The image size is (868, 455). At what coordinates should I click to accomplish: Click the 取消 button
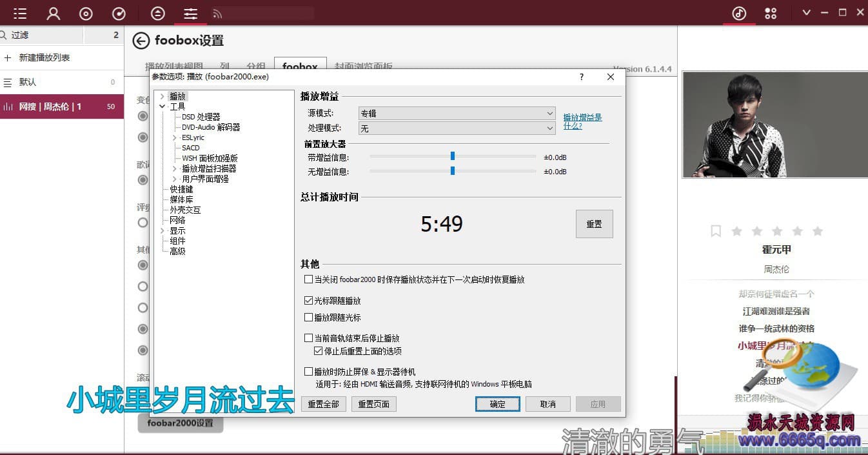coord(548,404)
